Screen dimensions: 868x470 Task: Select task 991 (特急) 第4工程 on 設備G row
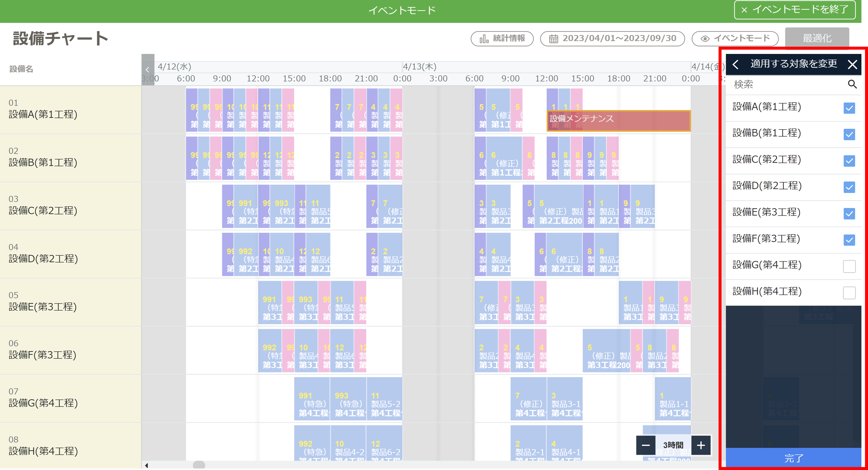pos(312,399)
